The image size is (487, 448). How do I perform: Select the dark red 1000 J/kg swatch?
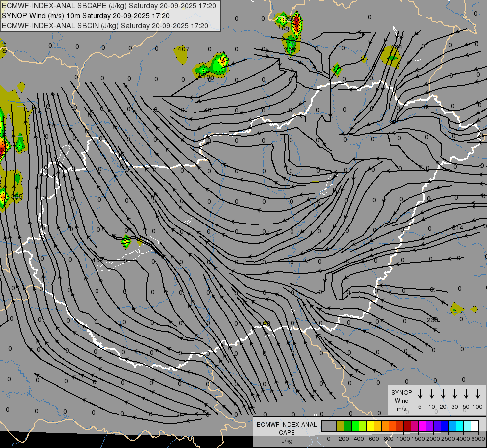click(407, 426)
